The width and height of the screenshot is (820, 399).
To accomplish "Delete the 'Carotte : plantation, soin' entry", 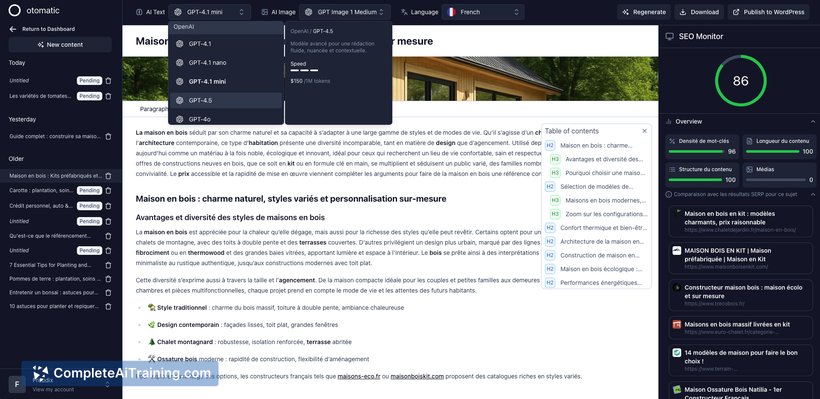I will tap(108, 191).
